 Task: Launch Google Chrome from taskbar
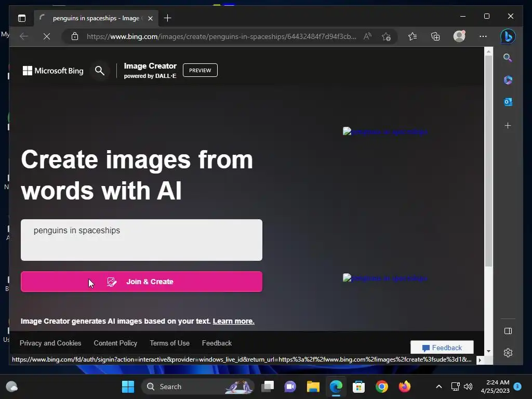382,387
